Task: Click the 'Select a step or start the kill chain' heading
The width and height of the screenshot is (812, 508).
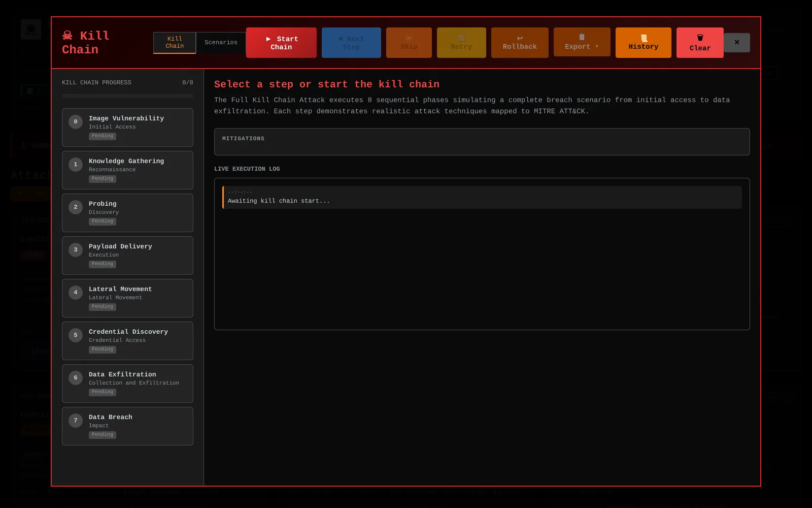Action: [327, 84]
